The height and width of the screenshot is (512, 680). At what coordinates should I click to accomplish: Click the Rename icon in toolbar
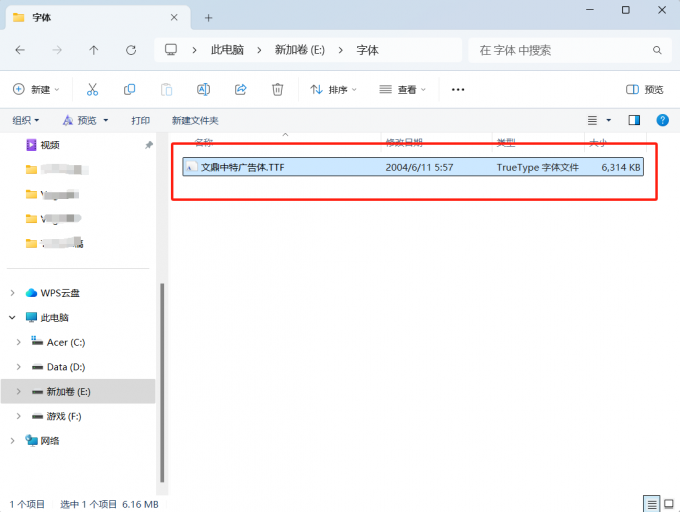[203, 89]
